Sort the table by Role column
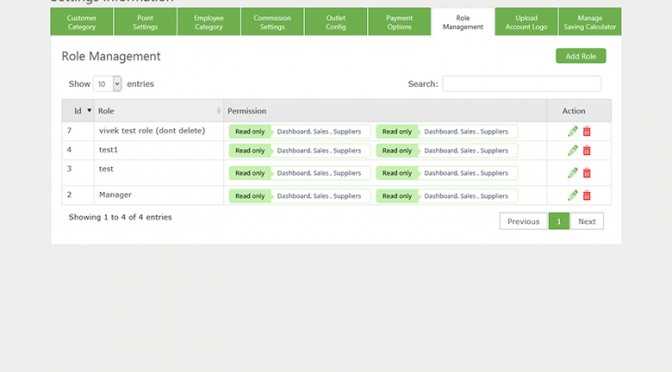Image resolution: width=672 pixels, height=372 pixels. pyautogui.click(x=159, y=111)
